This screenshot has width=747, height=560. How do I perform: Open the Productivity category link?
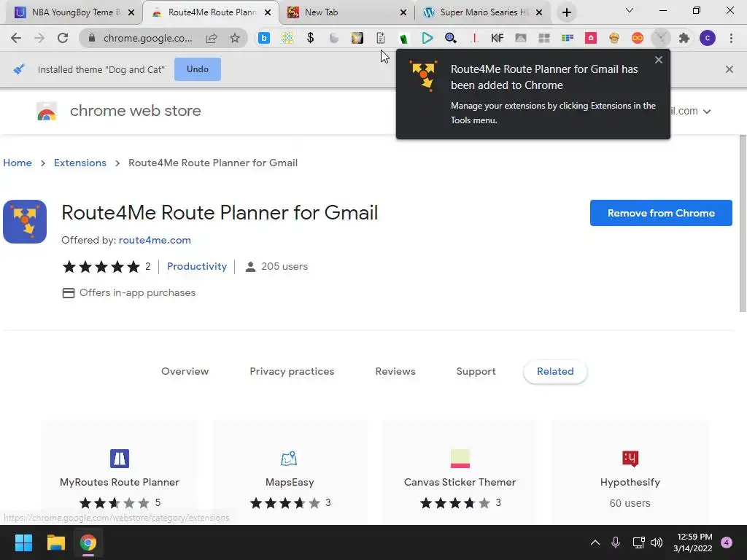pyautogui.click(x=197, y=266)
